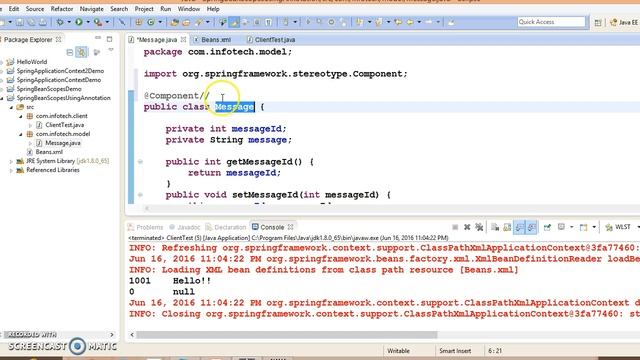The width and height of the screenshot is (640, 360).
Task: Click the Java EE perspective button
Action: coord(624,22)
